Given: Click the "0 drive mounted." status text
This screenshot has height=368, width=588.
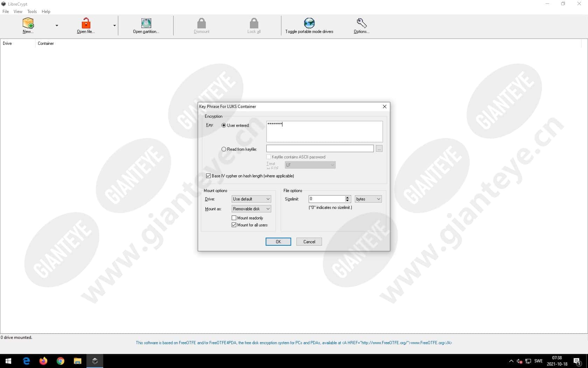Looking at the screenshot, I should (16, 338).
